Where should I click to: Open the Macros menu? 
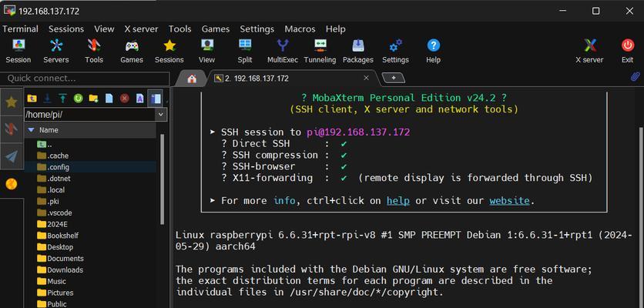pos(300,29)
